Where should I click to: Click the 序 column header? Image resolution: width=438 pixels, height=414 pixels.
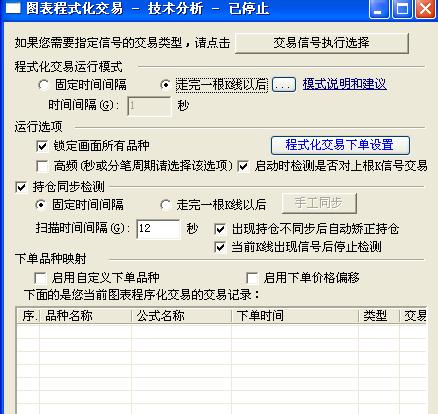(x=28, y=316)
